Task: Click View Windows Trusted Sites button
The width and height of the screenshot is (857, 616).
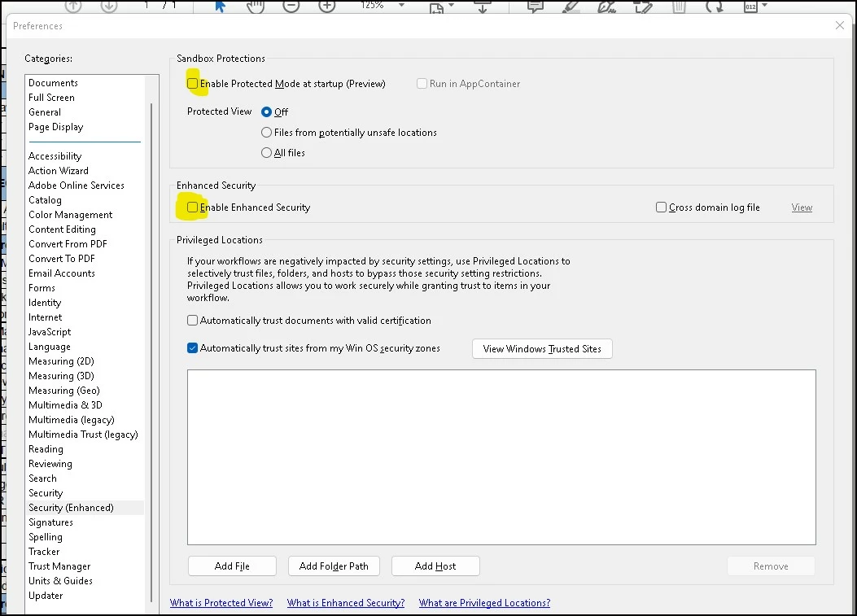Action: 542,349
